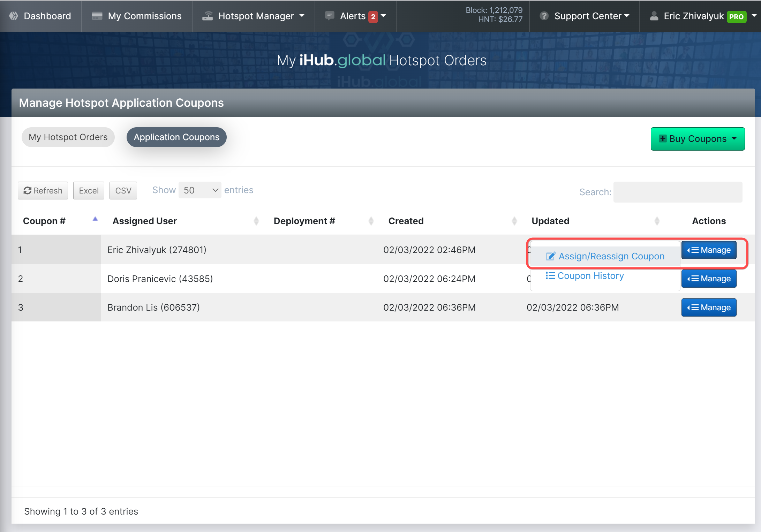Click the Deployment # sort arrows icon
The image size is (761, 532).
(371, 221)
